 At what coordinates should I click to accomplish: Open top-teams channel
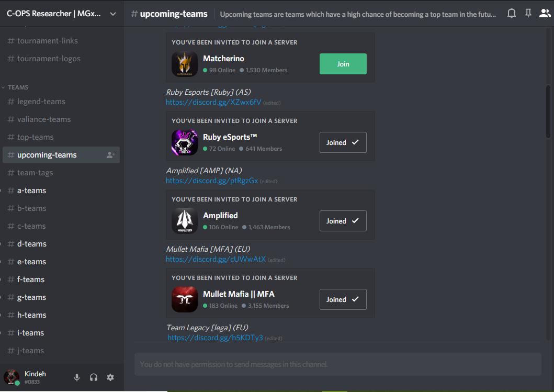tap(61, 137)
